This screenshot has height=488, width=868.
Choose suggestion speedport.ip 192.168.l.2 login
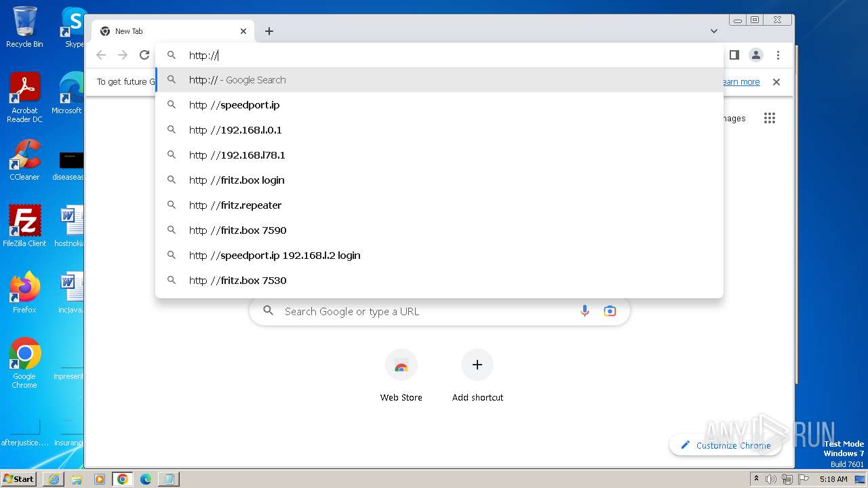[439, 256]
